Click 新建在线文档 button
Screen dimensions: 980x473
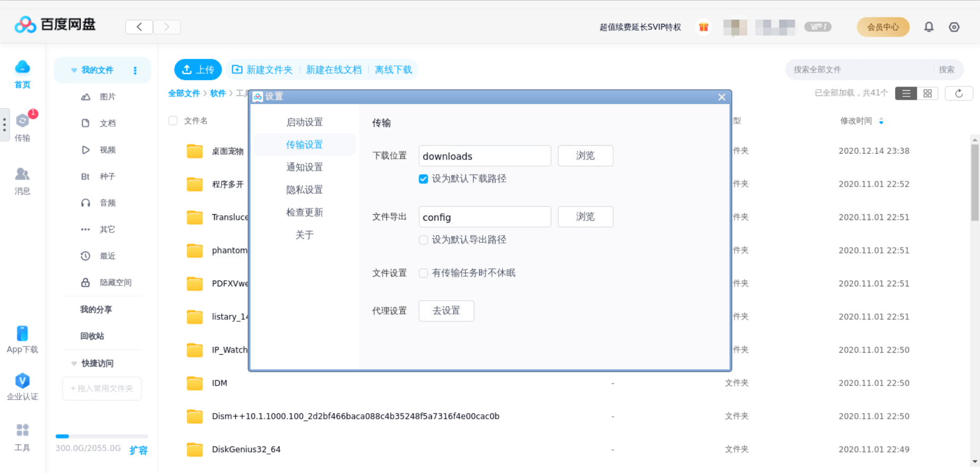pyautogui.click(x=333, y=69)
